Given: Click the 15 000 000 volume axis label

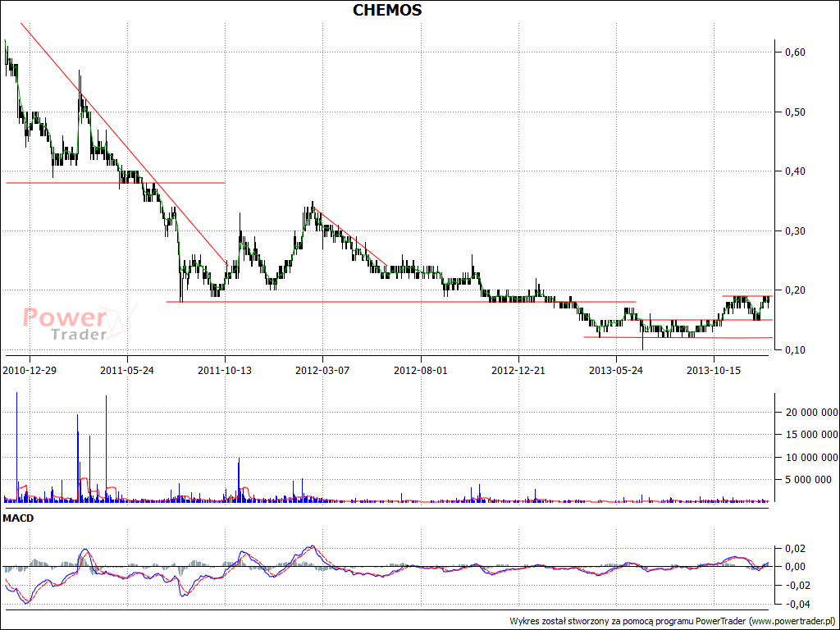Looking at the screenshot, I should (811, 435).
